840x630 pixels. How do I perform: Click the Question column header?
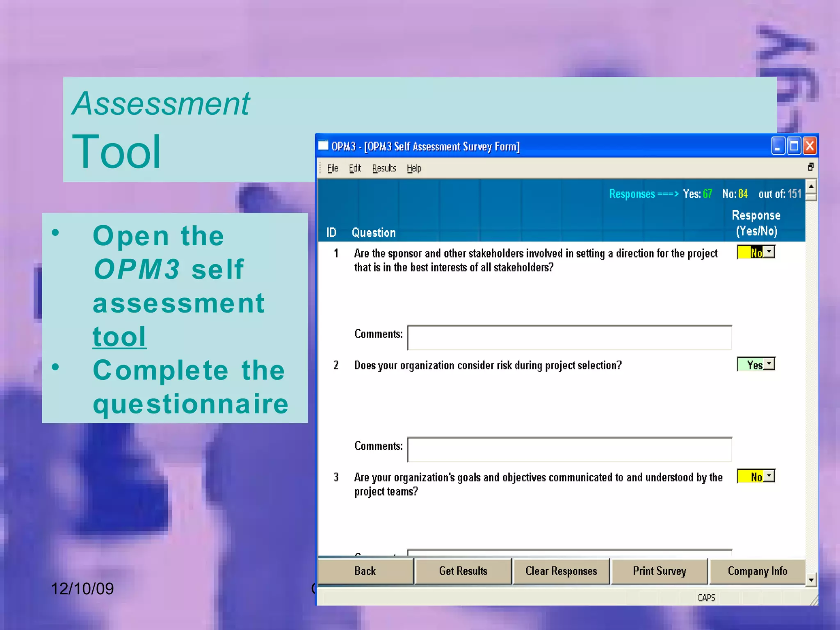pyautogui.click(x=374, y=233)
